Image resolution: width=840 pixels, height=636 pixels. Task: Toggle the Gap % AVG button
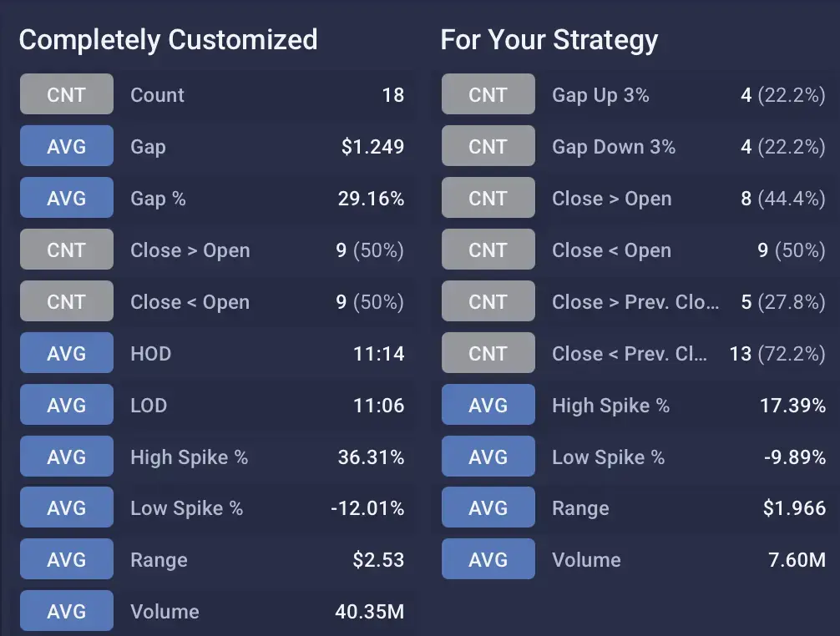66,198
